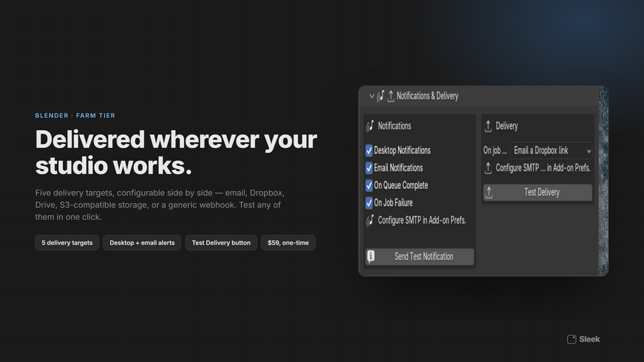Image resolution: width=644 pixels, height=362 pixels.
Task: Click the sound icon in panel header
Action: (381, 96)
